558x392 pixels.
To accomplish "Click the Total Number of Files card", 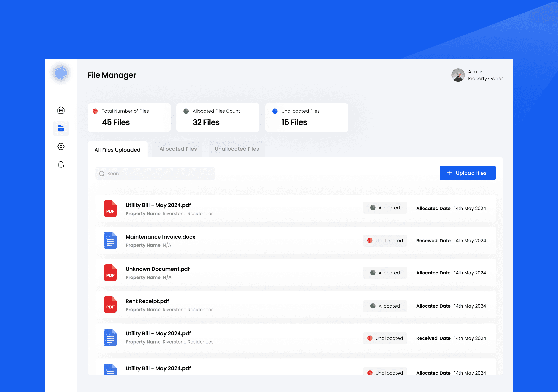I will coord(129,118).
